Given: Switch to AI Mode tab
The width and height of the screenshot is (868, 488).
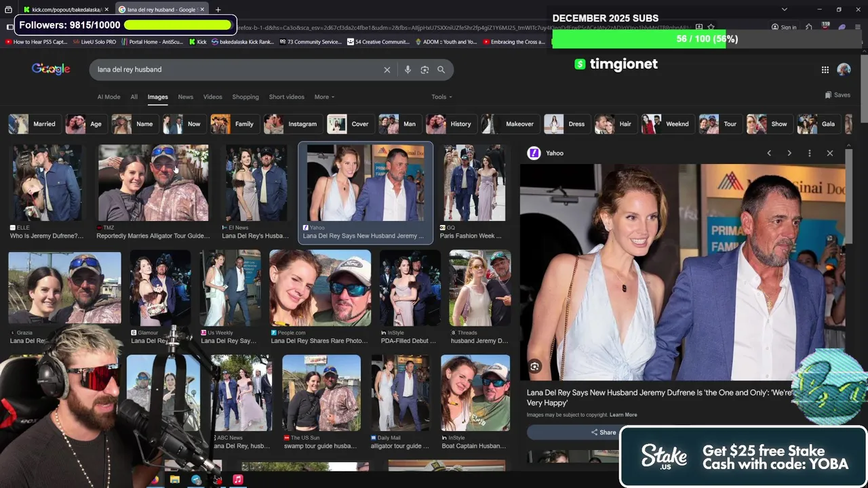Looking at the screenshot, I should point(108,97).
